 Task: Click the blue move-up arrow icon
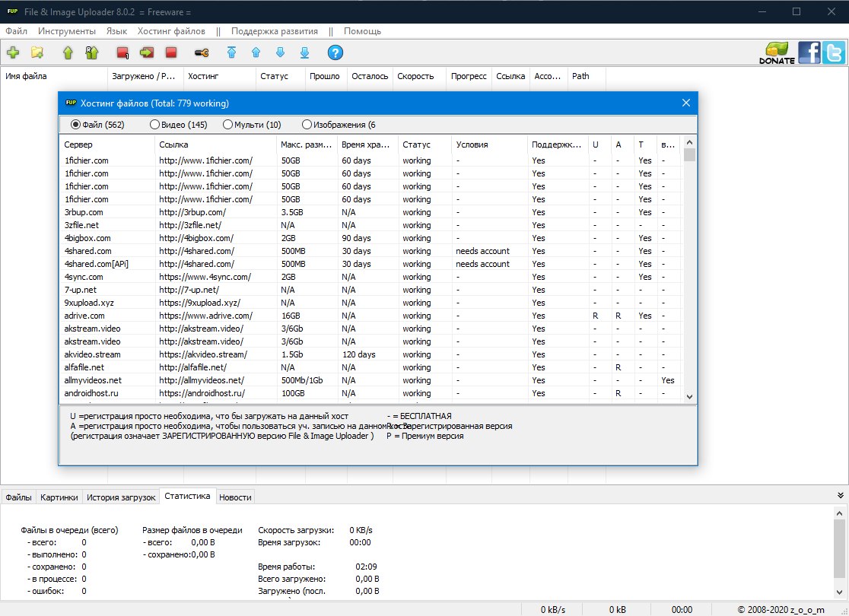[256, 52]
